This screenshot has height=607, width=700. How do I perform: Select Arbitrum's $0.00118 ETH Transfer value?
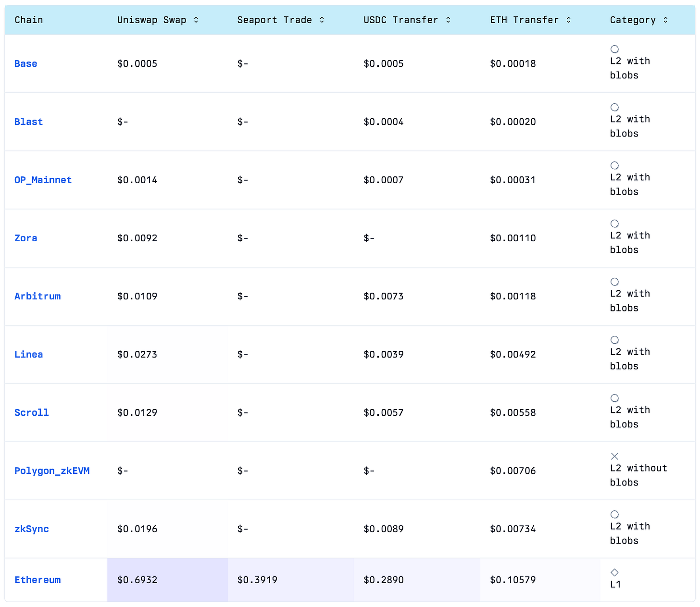pos(513,296)
